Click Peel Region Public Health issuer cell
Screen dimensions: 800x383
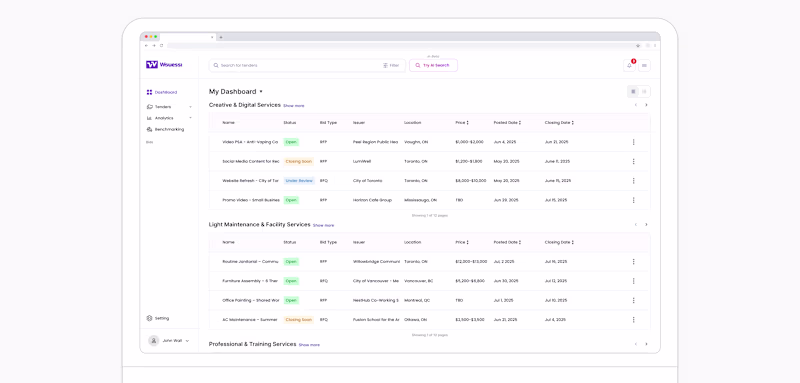[376, 142]
